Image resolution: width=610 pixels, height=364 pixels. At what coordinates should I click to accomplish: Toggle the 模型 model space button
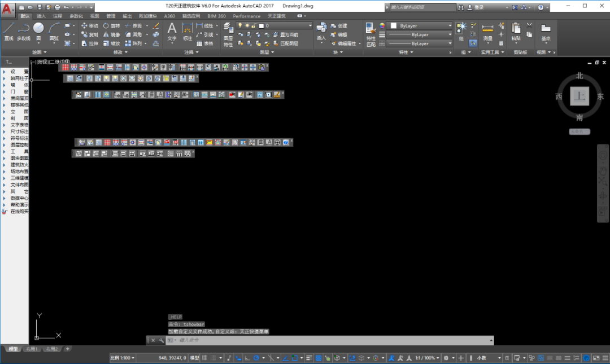pos(194,358)
